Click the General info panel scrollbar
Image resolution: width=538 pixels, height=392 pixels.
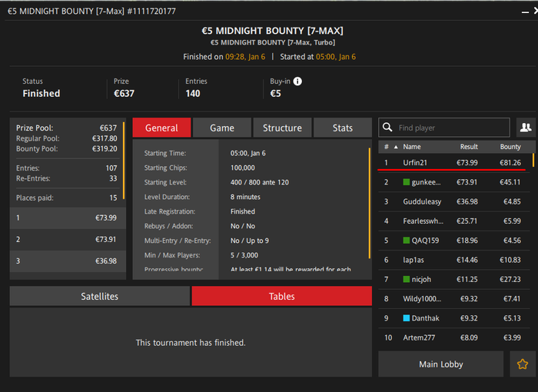tap(370, 203)
